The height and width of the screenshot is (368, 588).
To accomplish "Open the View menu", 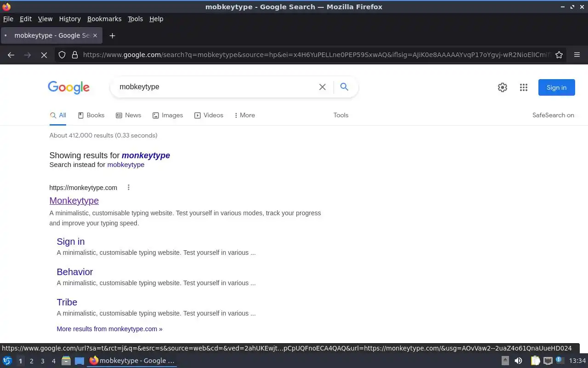I will click(45, 19).
